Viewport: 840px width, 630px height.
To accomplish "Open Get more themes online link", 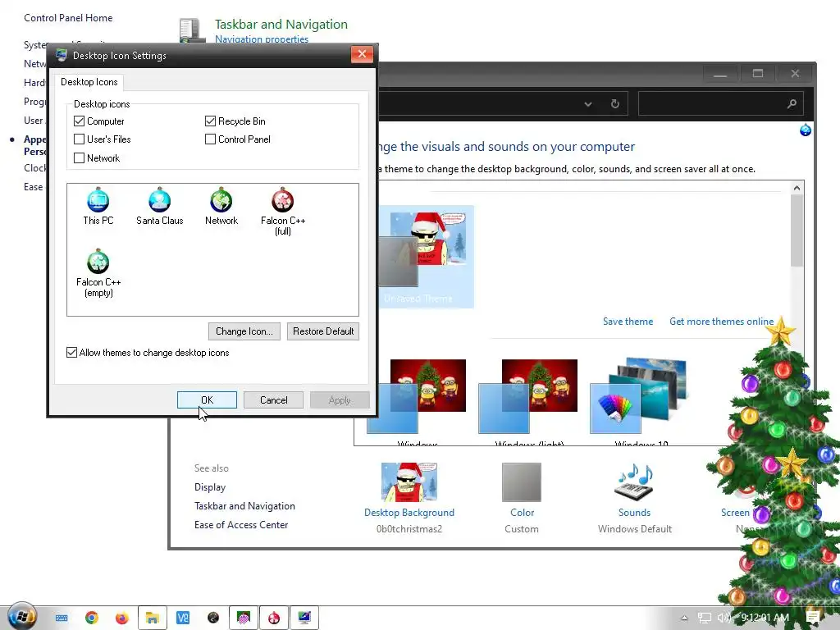I will pos(721,322).
